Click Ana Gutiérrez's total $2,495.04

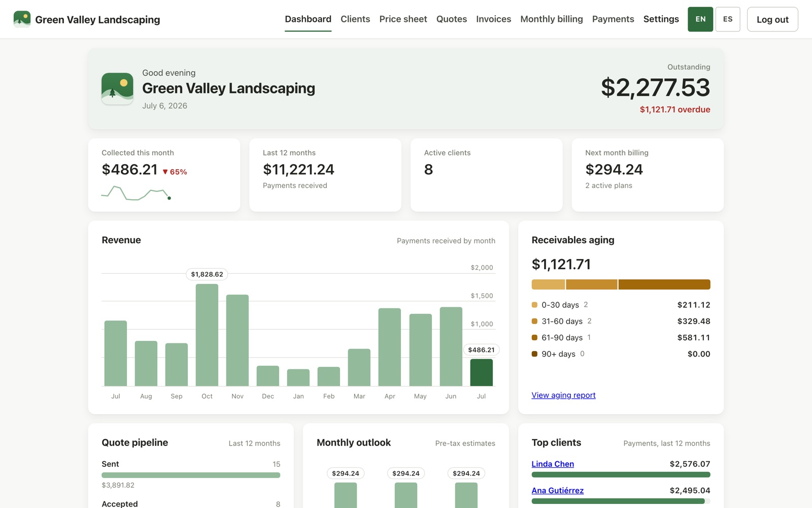[x=690, y=490]
